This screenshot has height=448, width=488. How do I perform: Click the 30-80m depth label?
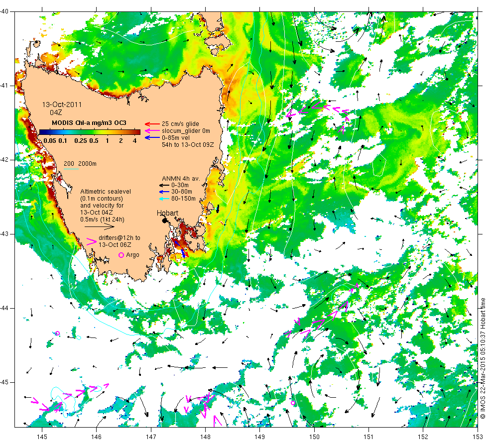tap(182, 192)
